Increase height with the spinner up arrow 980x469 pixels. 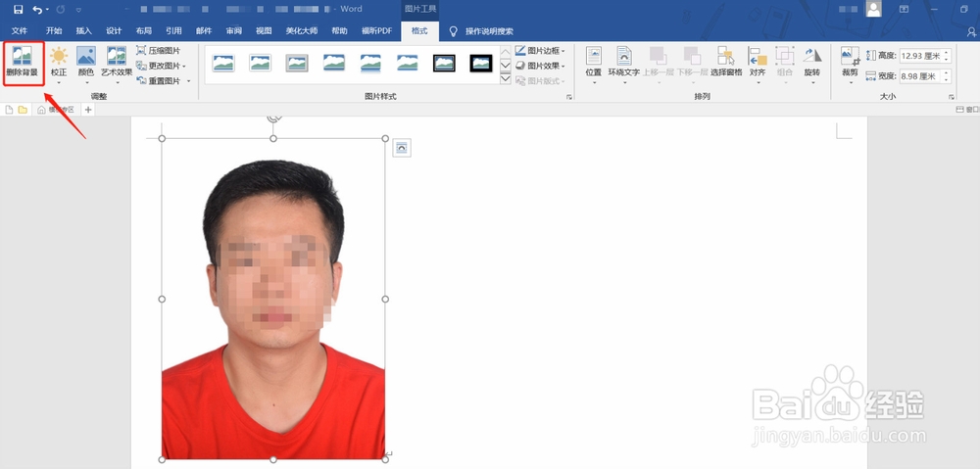click(x=947, y=53)
